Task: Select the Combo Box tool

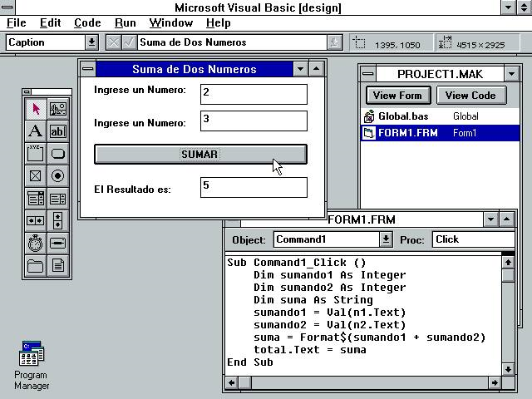Action: (36, 199)
